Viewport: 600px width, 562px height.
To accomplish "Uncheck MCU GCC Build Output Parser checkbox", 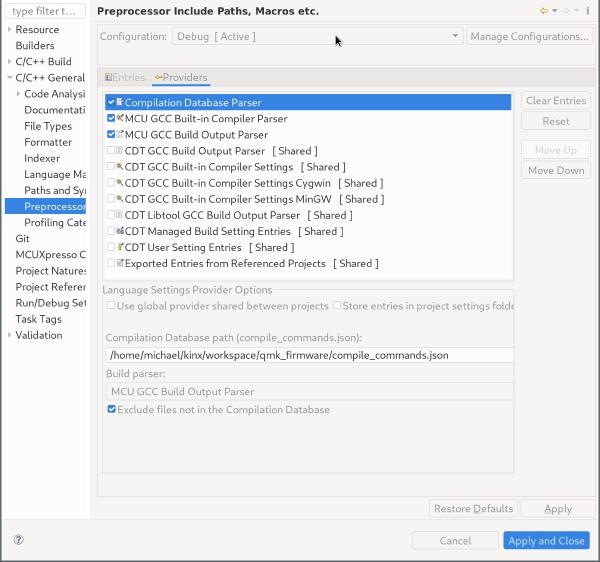I will pyautogui.click(x=111, y=134).
